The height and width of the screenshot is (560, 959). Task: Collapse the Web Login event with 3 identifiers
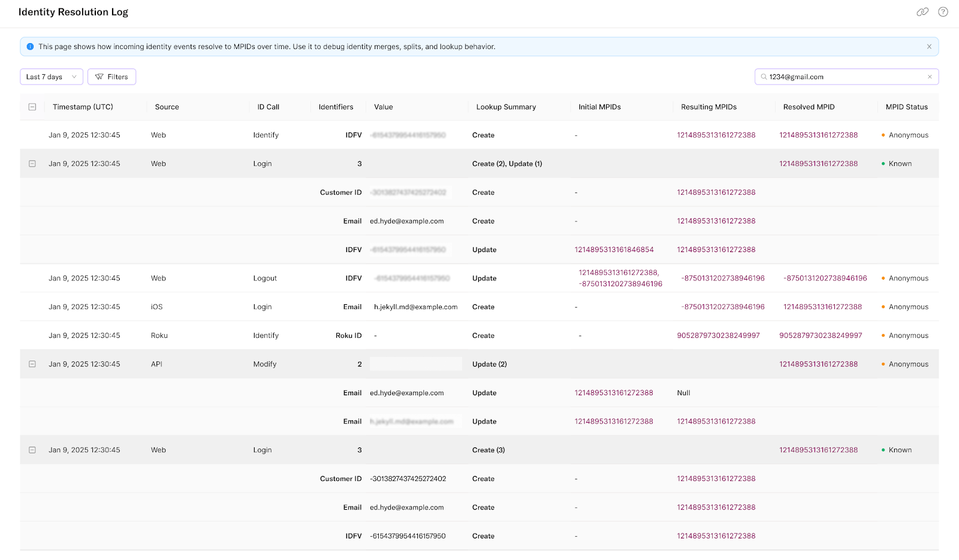(x=32, y=163)
